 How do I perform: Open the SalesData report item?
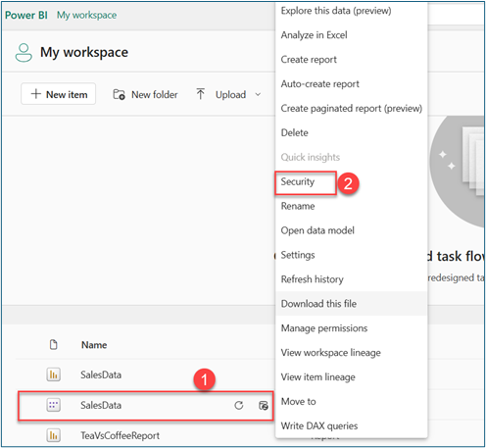(101, 374)
